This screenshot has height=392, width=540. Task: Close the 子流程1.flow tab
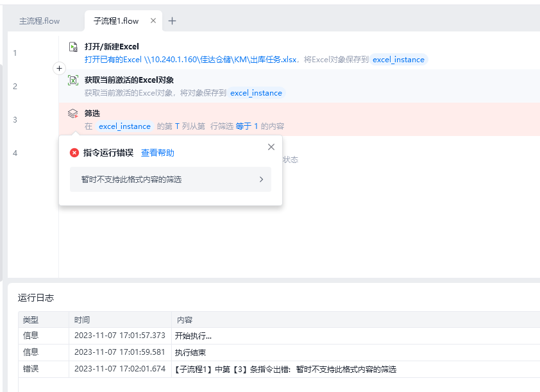pos(153,21)
